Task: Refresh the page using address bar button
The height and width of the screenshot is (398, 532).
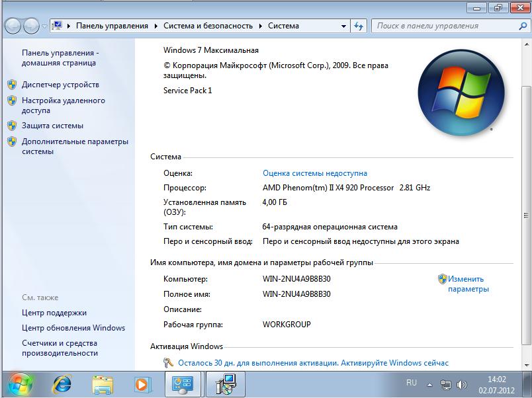Action: coord(359,26)
